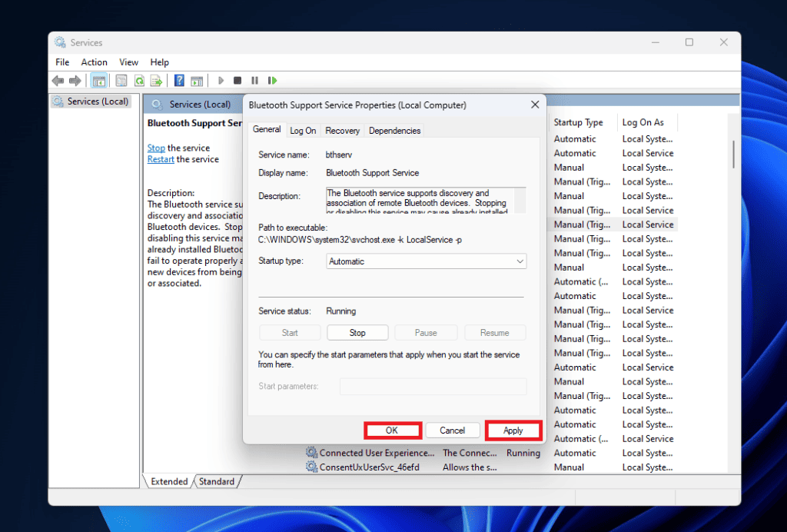This screenshot has height=532, width=787.
Task: Click the Start Service toolbar icon
Action: [x=221, y=80]
